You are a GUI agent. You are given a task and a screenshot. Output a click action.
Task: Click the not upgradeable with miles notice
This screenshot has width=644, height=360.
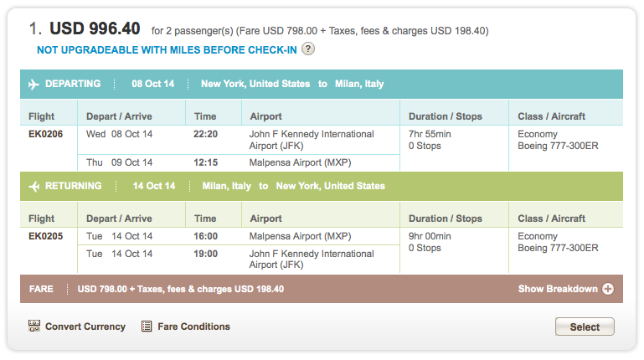pos(167,50)
